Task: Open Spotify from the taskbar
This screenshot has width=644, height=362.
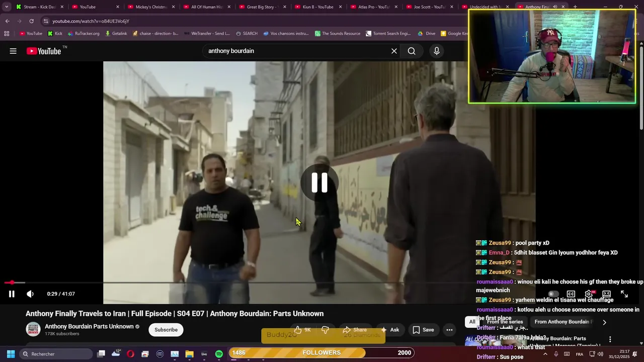Action: tap(219, 354)
